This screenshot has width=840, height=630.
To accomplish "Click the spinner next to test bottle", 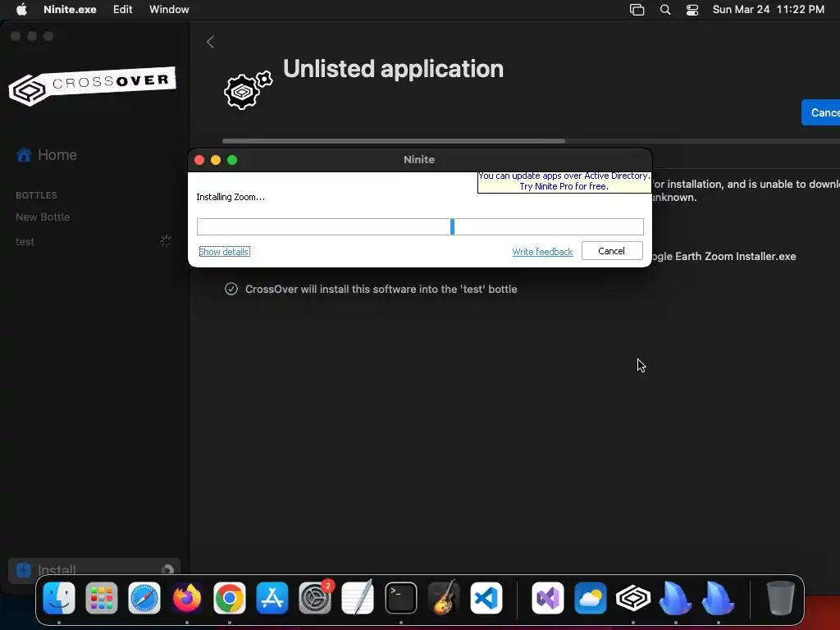I will click(166, 241).
